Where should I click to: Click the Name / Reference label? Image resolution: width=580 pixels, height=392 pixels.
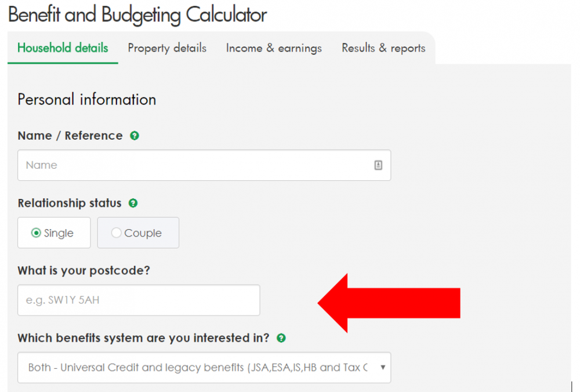(x=70, y=136)
